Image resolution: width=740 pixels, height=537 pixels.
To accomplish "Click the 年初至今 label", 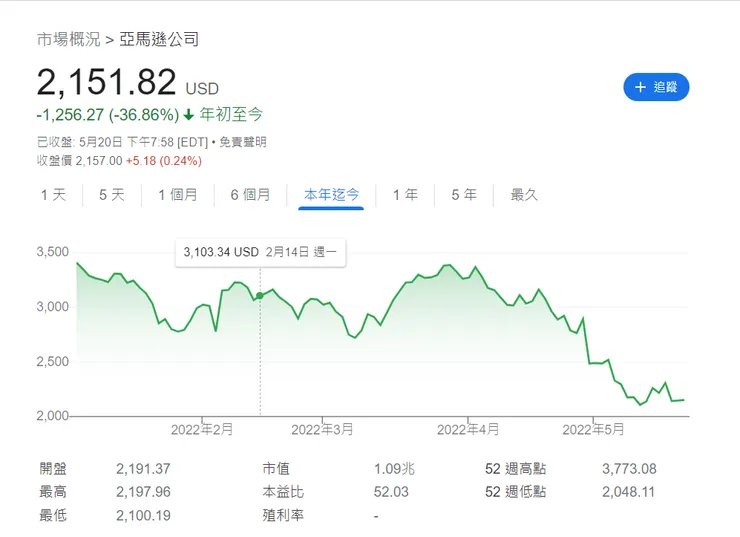I will pyautogui.click(x=231, y=114).
